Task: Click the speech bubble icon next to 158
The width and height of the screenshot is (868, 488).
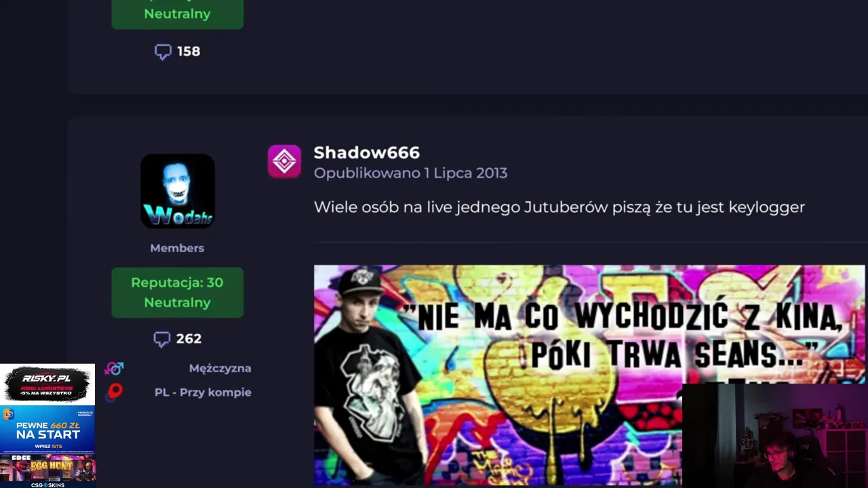Action: [x=163, y=52]
